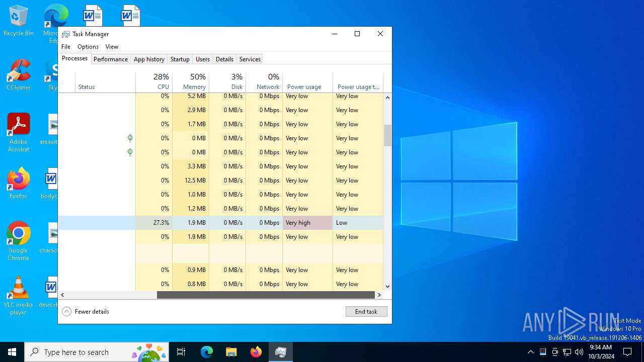Open the volume control tray icon

click(579, 352)
